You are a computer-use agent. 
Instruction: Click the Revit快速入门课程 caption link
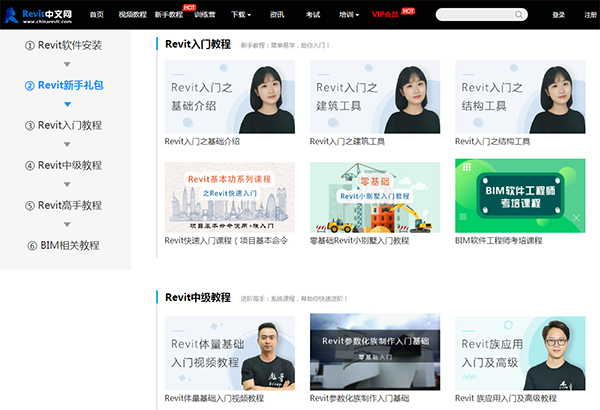226,241
